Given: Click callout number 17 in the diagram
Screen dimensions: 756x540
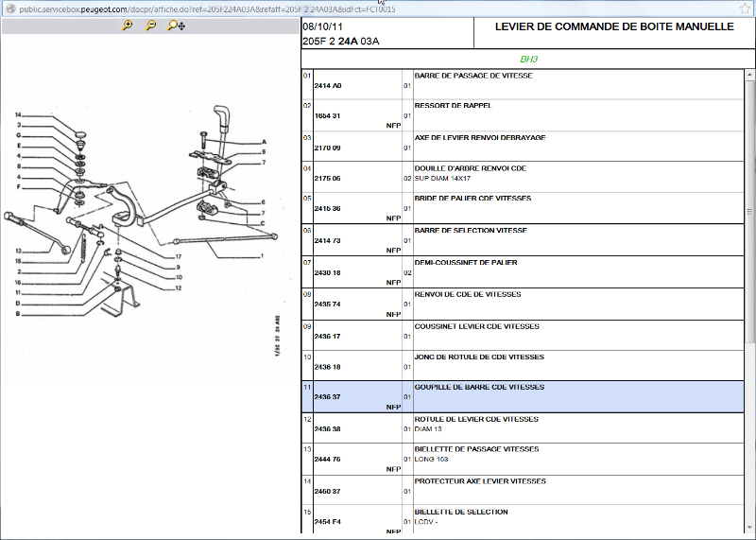Looking at the screenshot, I should point(179,256).
